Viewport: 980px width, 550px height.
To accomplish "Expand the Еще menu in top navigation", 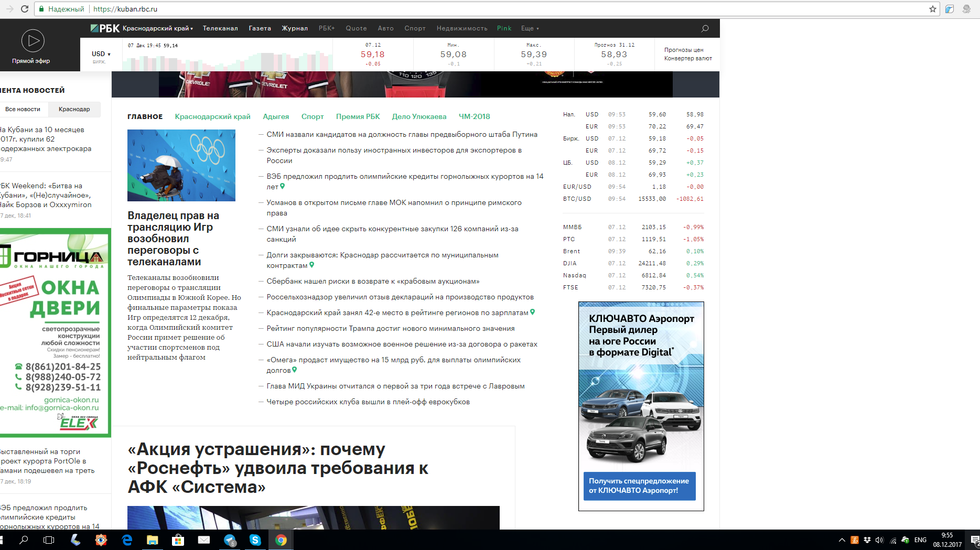I will (530, 28).
